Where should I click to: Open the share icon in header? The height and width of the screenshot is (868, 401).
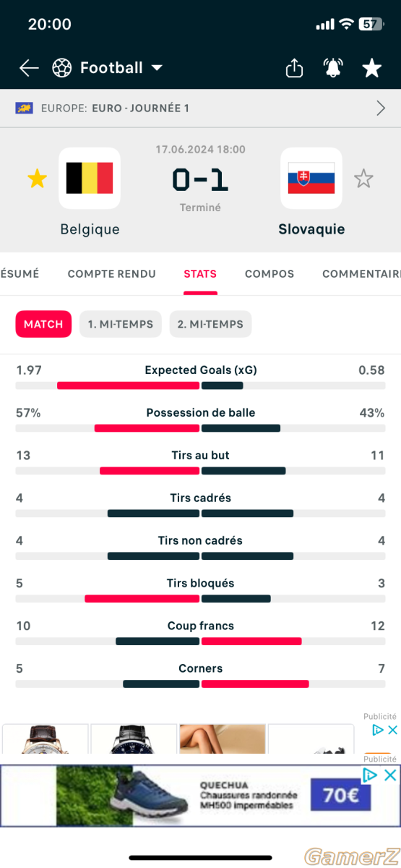click(294, 68)
